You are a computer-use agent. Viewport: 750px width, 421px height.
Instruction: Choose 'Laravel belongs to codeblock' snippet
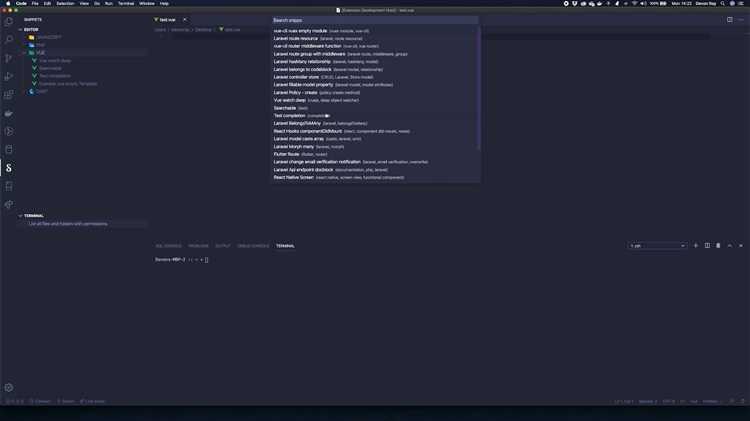point(375,69)
